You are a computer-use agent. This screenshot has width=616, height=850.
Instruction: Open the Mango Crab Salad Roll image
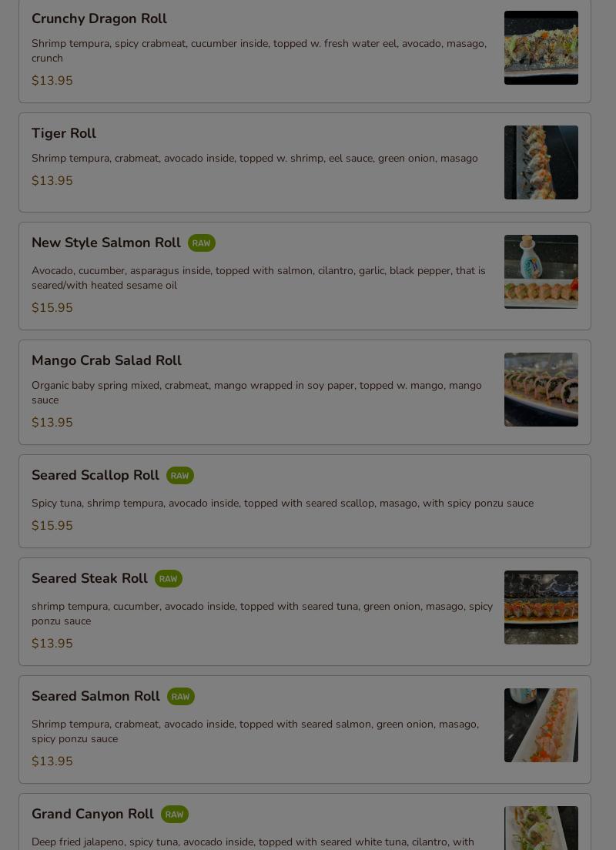[x=541, y=390]
